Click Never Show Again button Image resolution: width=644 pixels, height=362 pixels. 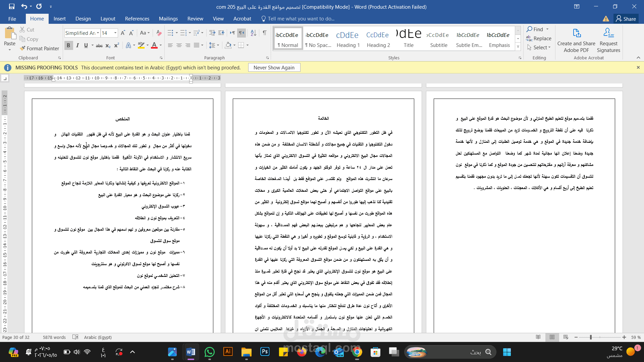click(274, 68)
